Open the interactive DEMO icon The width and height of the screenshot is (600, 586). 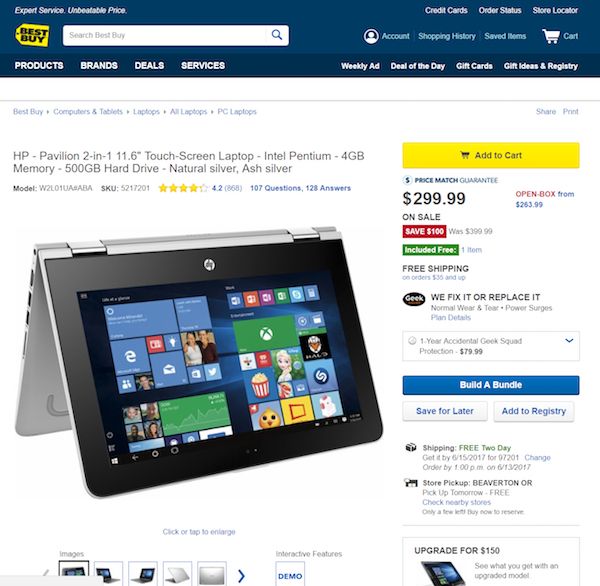pyautogui.click(x=290, y=574)
